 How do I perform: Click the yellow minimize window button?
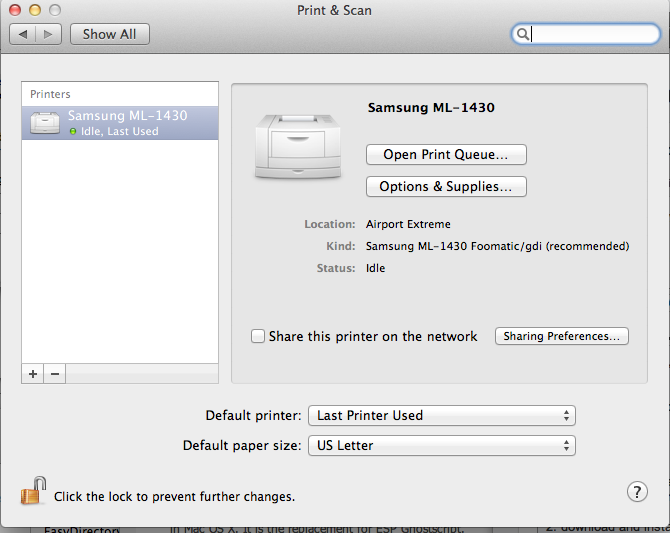35,10
